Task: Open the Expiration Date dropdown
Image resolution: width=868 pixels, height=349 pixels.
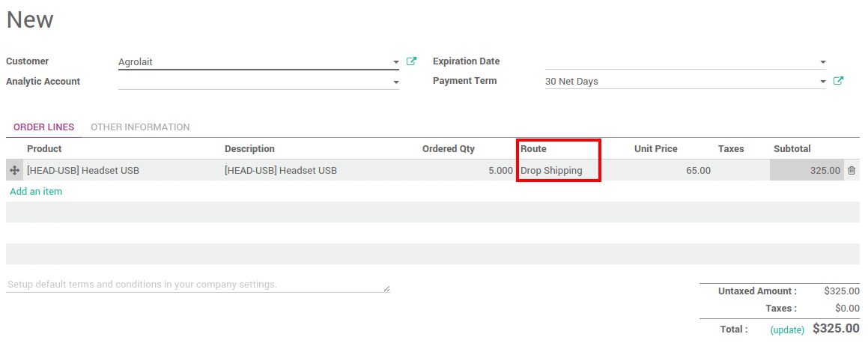Action: 822,62
